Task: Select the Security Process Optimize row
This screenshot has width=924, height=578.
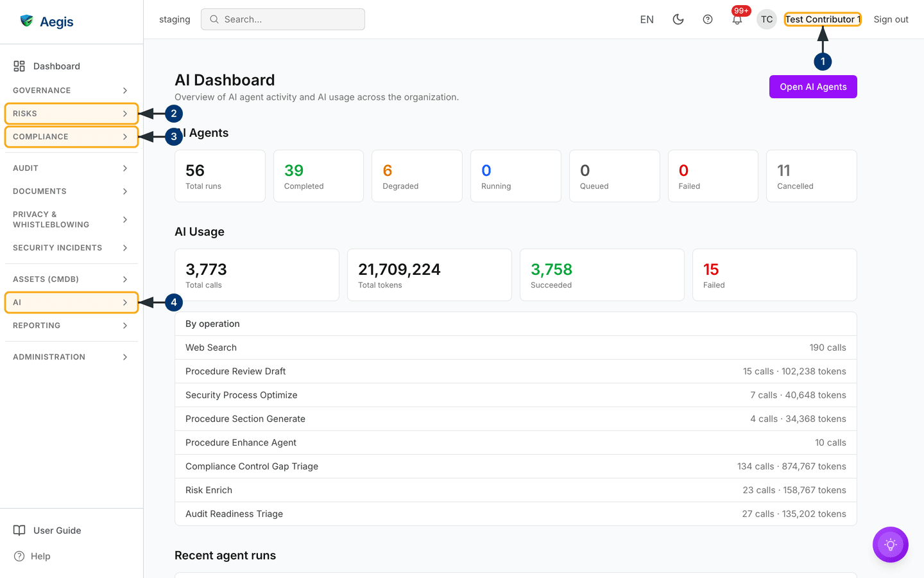Action: pyautogui.click(x=516, y=395)
